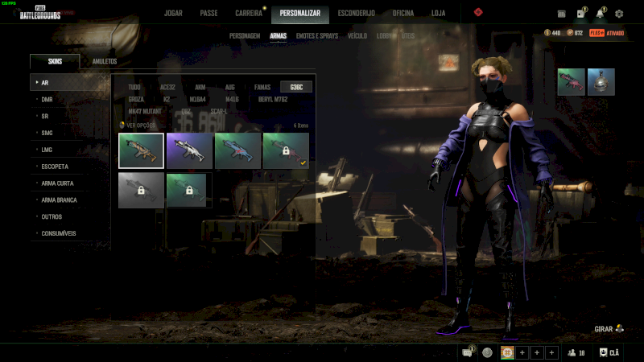
Task: Open the CARREIRA top menu
Action: (x=249, y=13)
